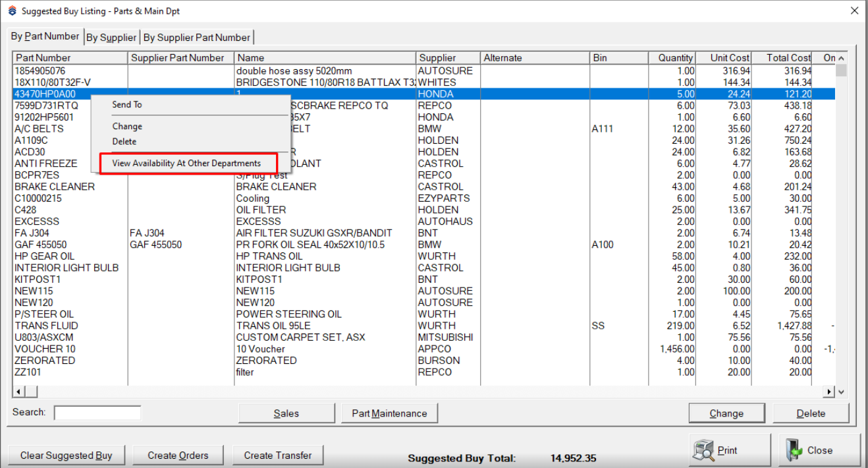Open Part Maintenance
This screenshot has width=868, height=468.
(389, 413)
